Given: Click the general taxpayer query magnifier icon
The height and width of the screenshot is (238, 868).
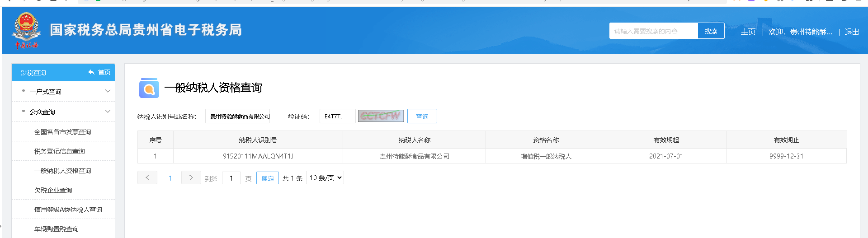Looking at the screenshot, I should (x=149, y=88).
